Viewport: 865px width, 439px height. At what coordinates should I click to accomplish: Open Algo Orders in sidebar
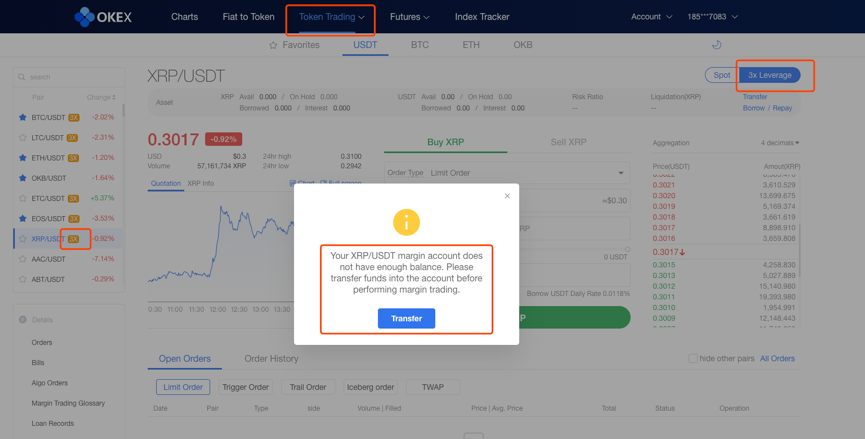pos(50,383)
